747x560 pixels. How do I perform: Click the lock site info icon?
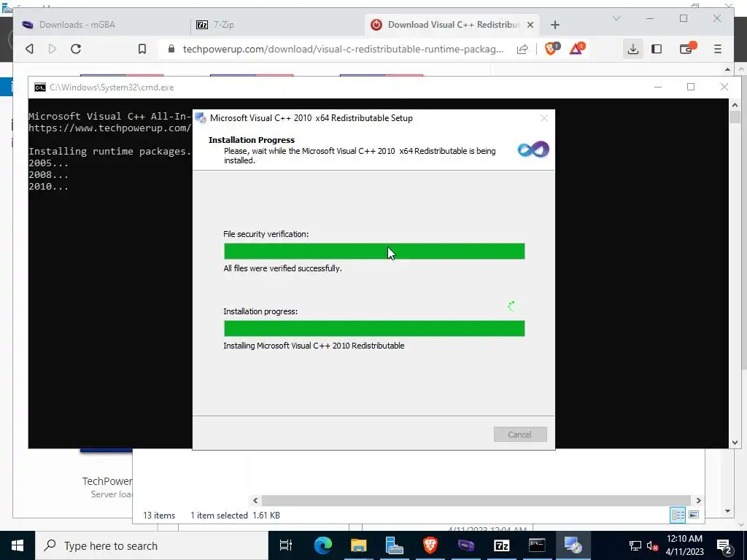coord(171,49)
